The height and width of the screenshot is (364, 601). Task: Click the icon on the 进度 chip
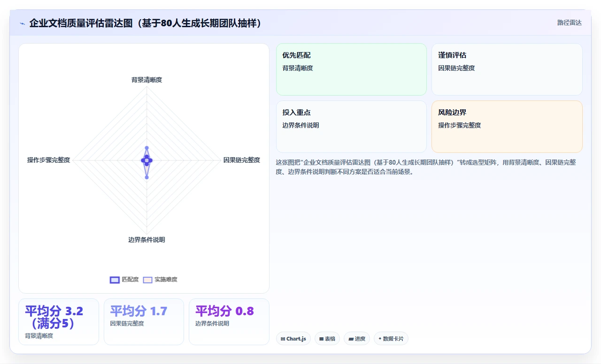click(x=351, y=339)
